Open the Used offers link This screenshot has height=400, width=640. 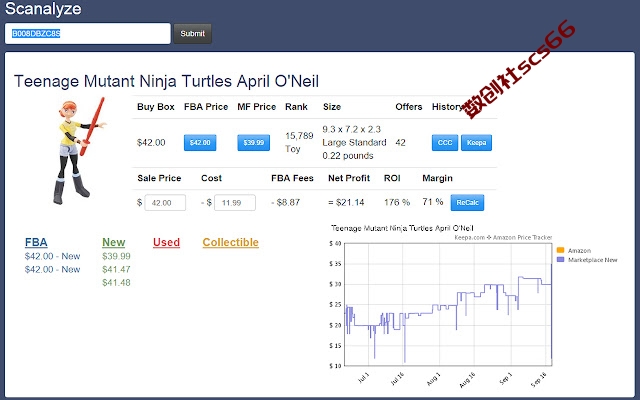click(167, 242)
